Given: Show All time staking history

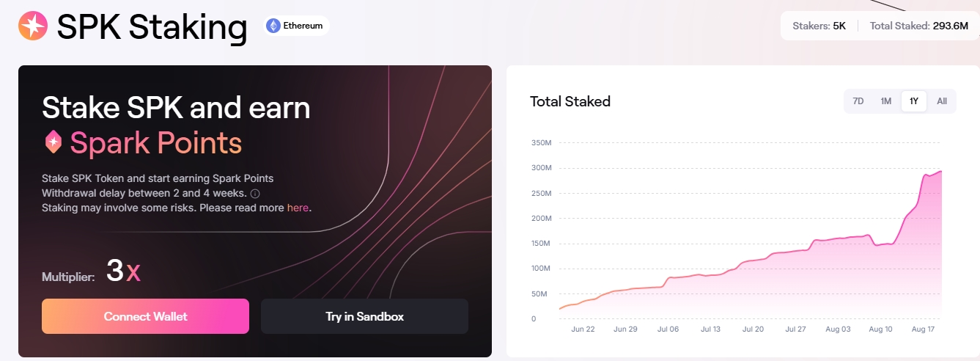Looking at the screenshot, I should [x=942, y=101].
